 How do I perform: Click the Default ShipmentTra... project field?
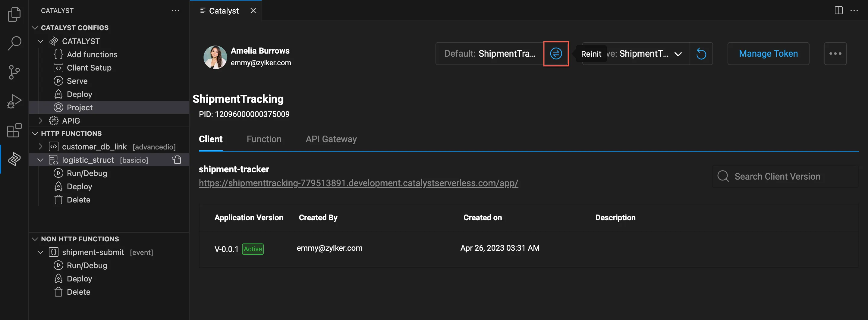[x=489, y=54]
